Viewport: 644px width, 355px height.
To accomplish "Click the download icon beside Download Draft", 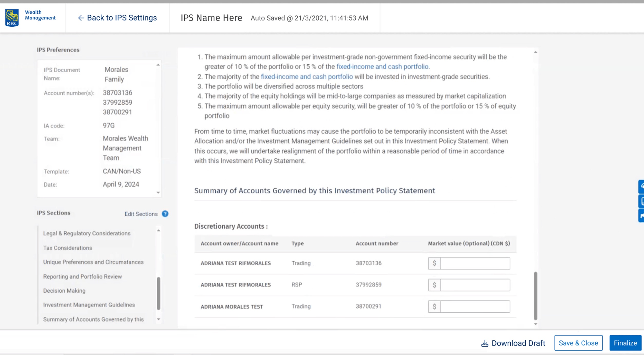I will pos(485,343).
